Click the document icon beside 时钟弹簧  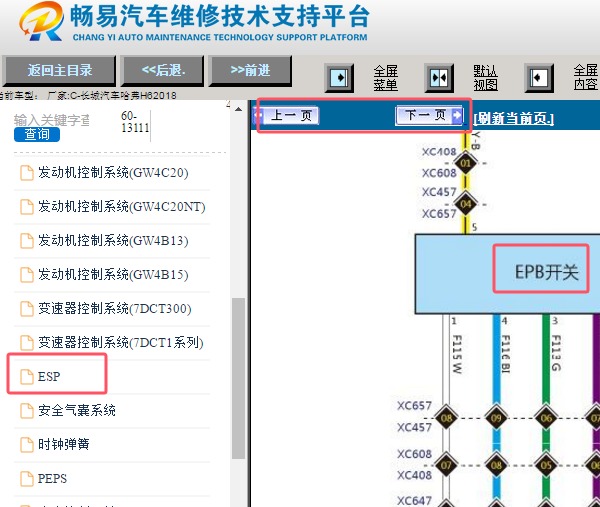tap(27, 445)
